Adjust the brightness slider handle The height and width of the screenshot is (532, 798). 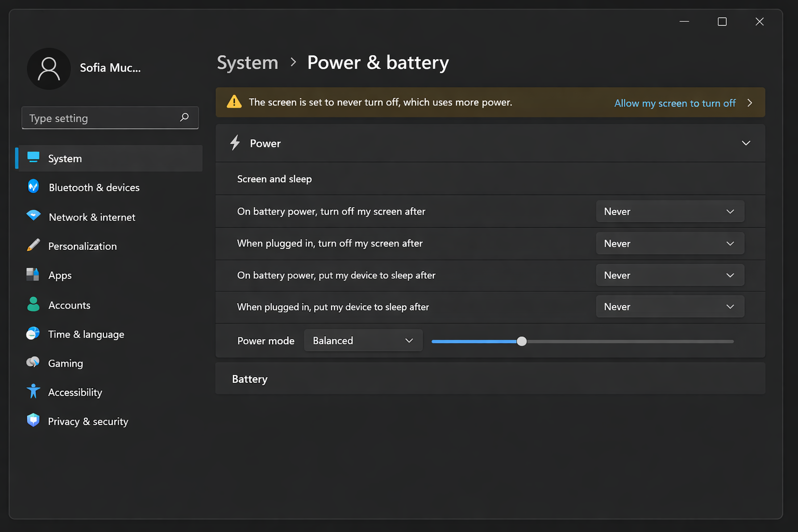coord(522,341)
